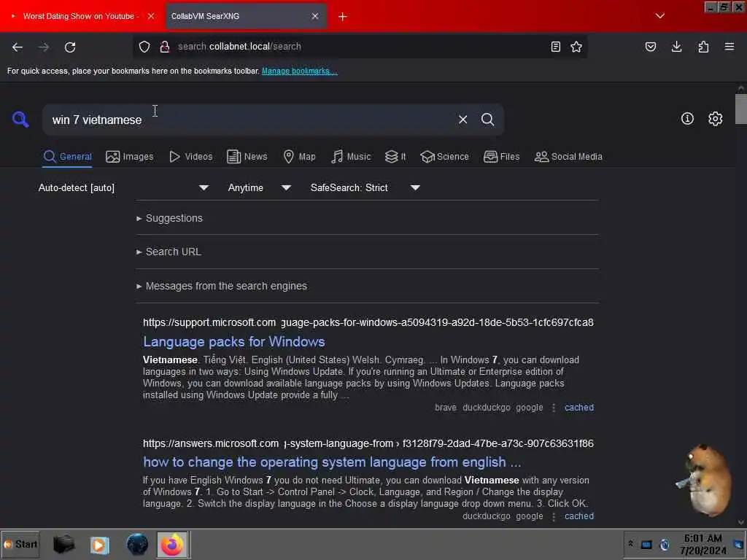Open the SearXNG preferences gear
Screen dimensions: 747x560
click(x=715, y=119)
